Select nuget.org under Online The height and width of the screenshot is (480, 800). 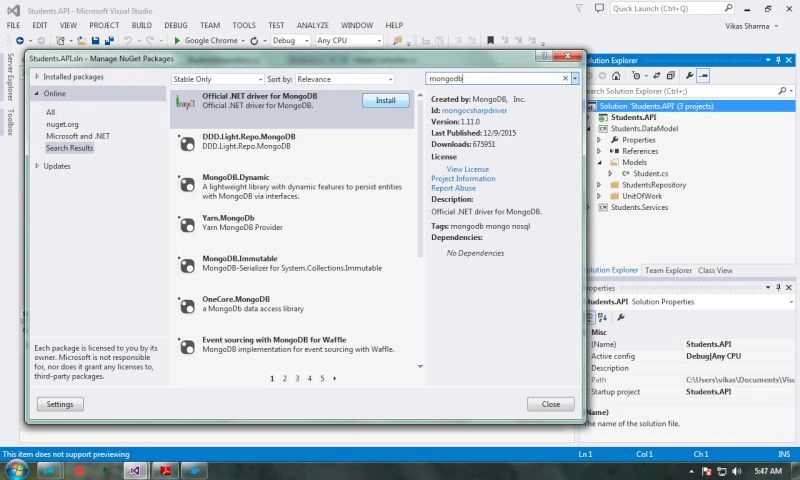click(x=62, y=124)
